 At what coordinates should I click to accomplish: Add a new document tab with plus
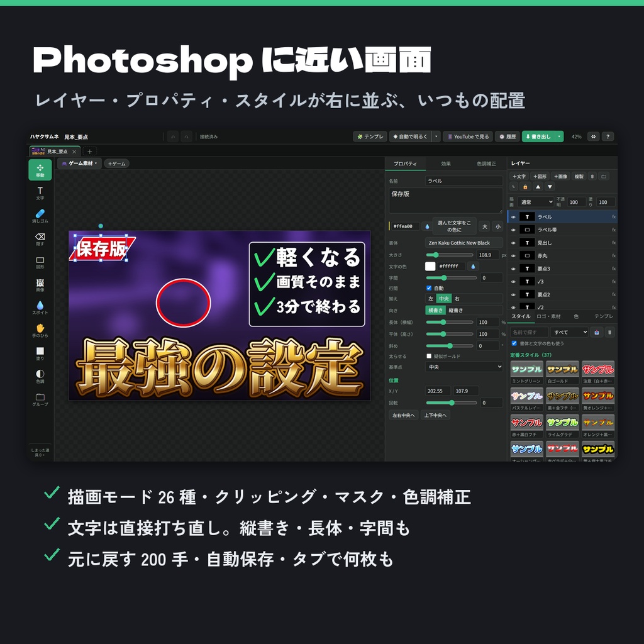coord(89,152)
